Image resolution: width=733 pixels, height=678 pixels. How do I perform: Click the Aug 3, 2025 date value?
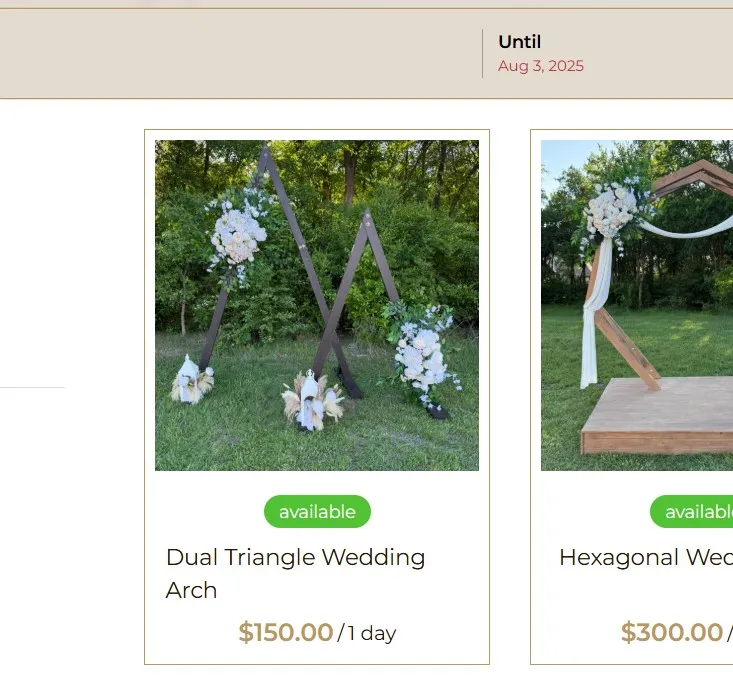[x=541, y=66]
